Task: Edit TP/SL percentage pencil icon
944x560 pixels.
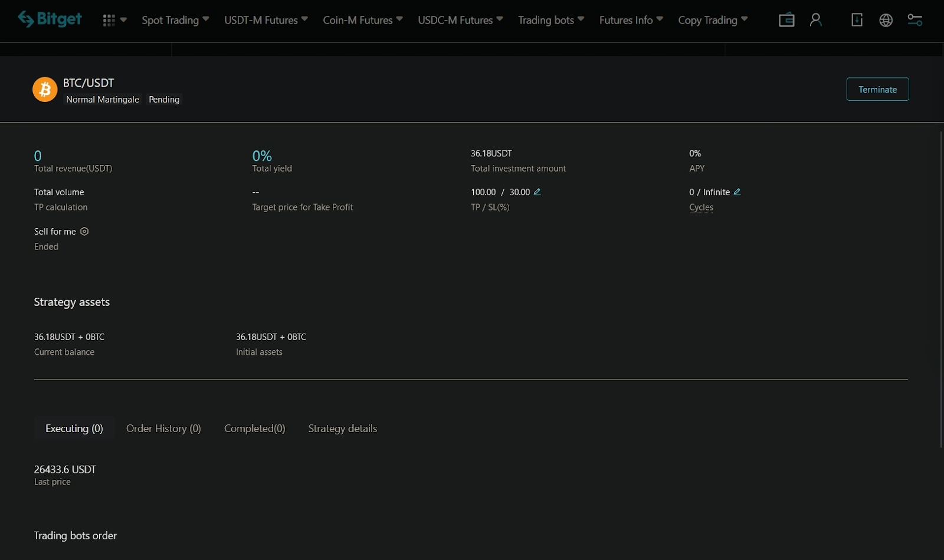Action: click(x=537, y=192)
